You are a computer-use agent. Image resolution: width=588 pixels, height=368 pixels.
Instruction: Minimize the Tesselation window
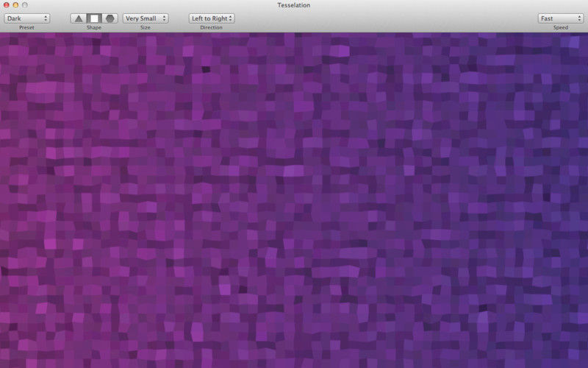(x=15, y=5)
